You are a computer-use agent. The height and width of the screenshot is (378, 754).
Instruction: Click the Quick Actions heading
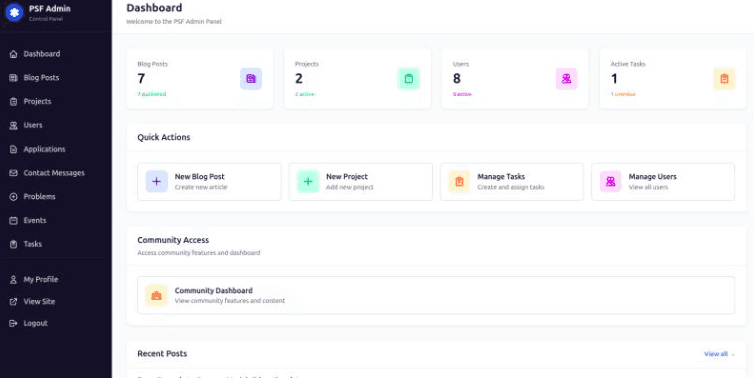[163, 137]
